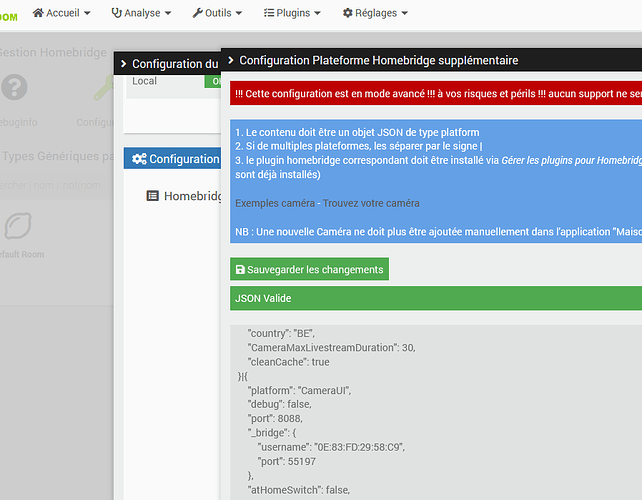Viewport: 642px width, 500px height.
Task: Click the wrench icon beside Outils
Action: tap(198, 13)
